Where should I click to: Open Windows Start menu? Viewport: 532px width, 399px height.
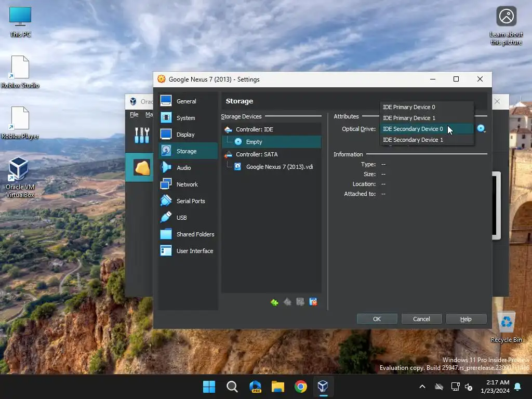[x=209, y=387]
